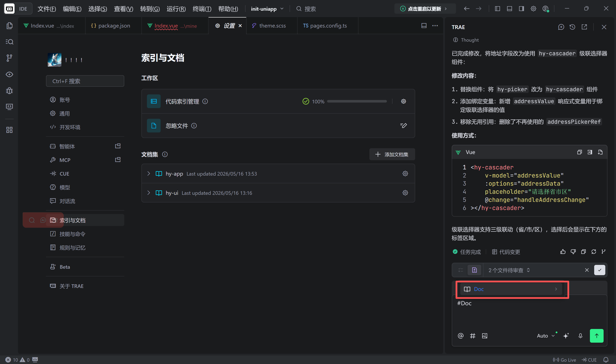Viewport: 616px width, 364px height.
Task: Open the 终端(T) menu
Action: pos(202,9)
